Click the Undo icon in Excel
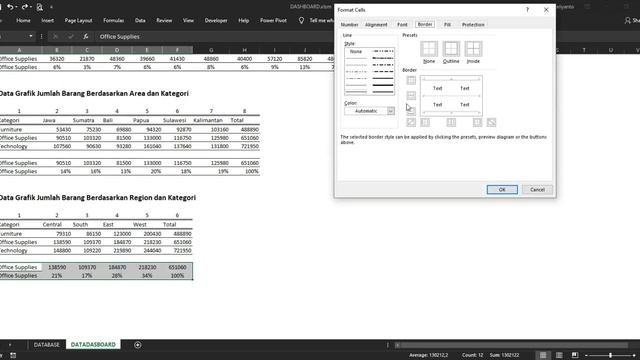Viewport: 640px width, 360px height. tap(10, 7)
